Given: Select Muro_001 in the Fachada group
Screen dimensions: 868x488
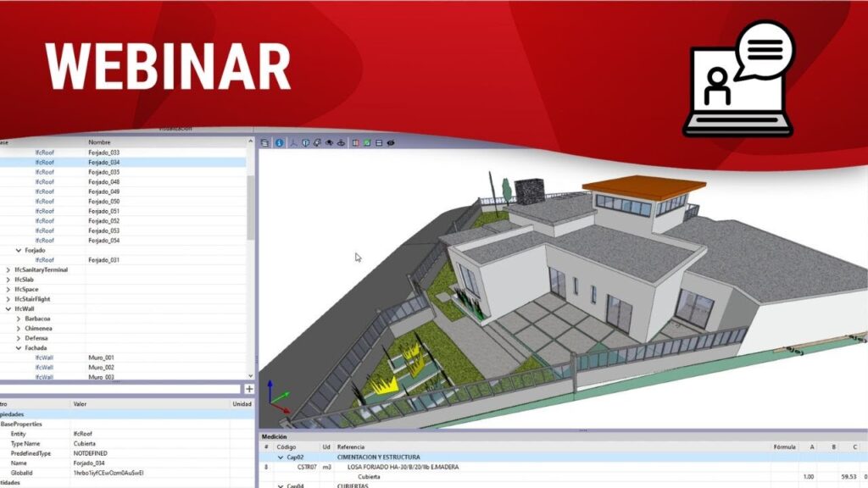Looking at the screenshot, I should (101, 358).
